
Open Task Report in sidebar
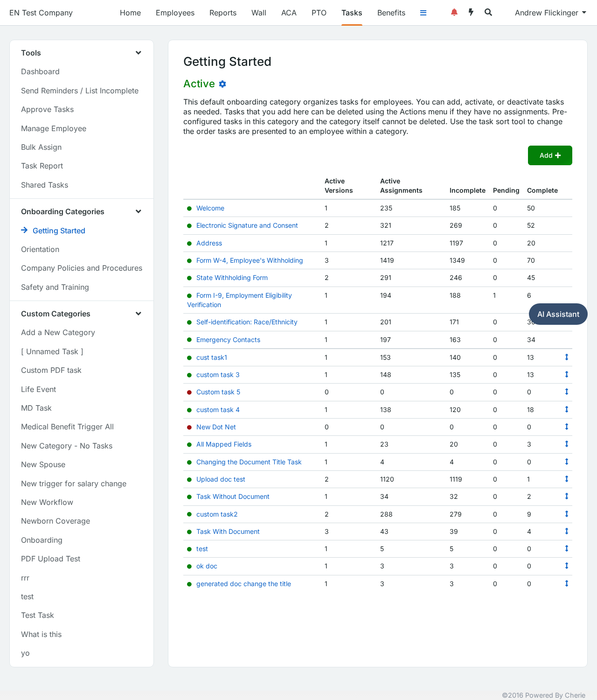pos(42,166)
